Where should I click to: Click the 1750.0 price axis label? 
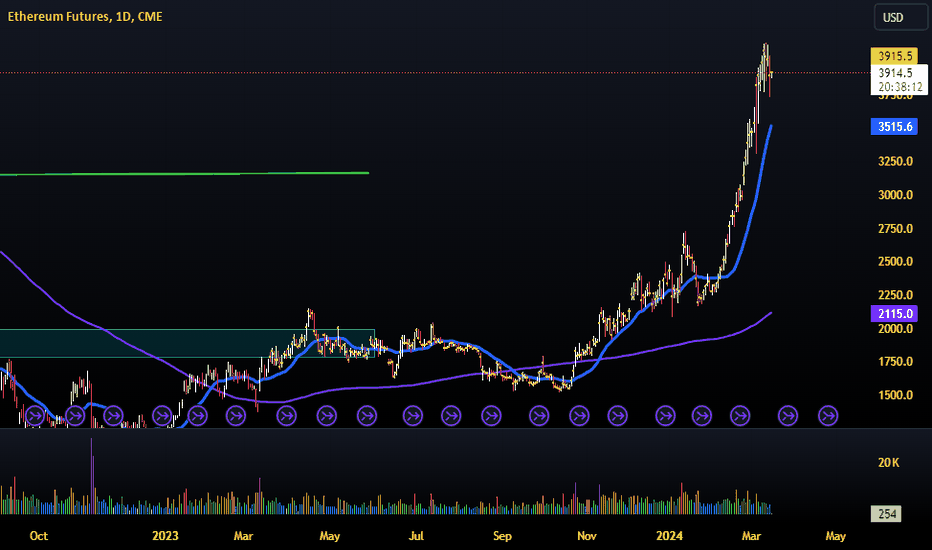click(895, 362)
